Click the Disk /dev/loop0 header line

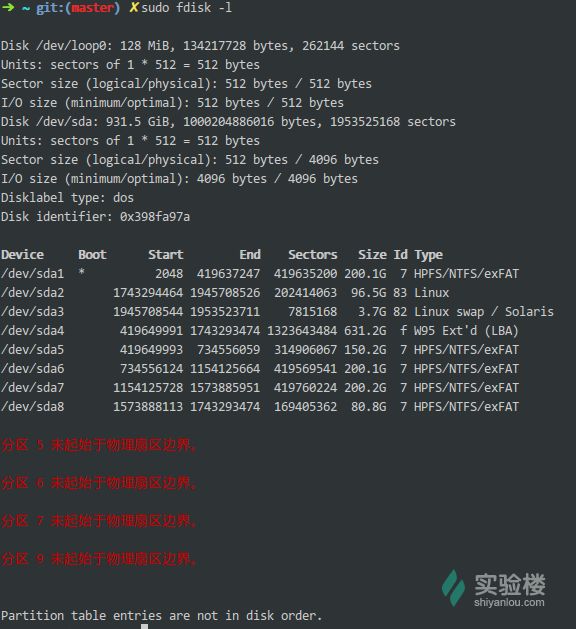[x=200, y=46]
